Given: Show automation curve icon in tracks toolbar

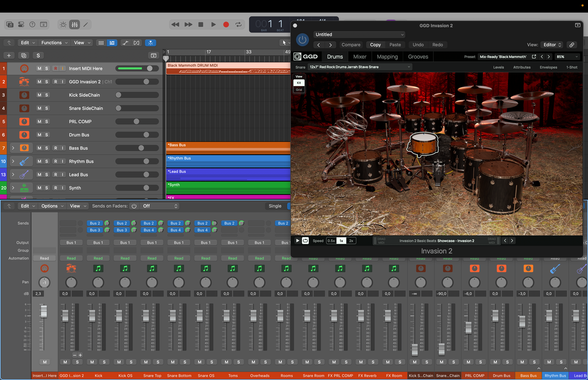Looking at the screenshot, I should 125,43.
